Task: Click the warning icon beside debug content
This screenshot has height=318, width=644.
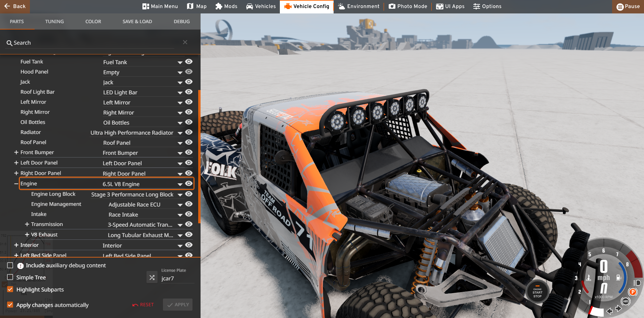Action: click(x=20, y=266)
